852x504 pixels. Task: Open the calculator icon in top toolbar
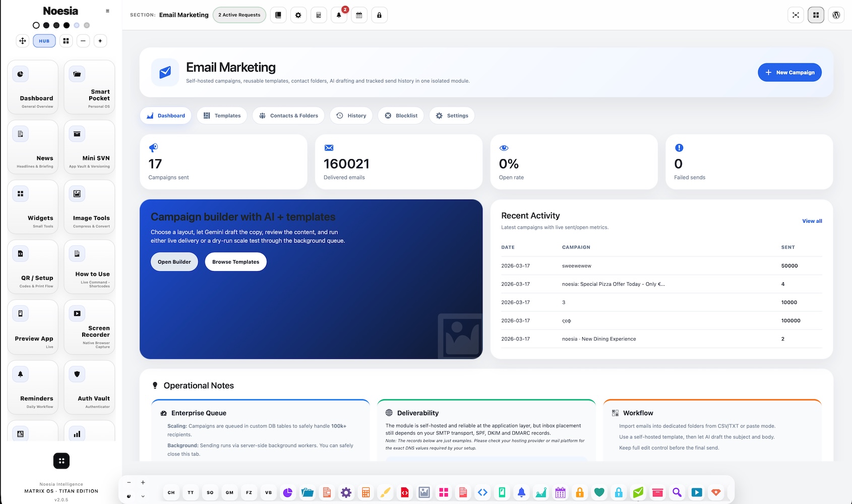[319, 15]
